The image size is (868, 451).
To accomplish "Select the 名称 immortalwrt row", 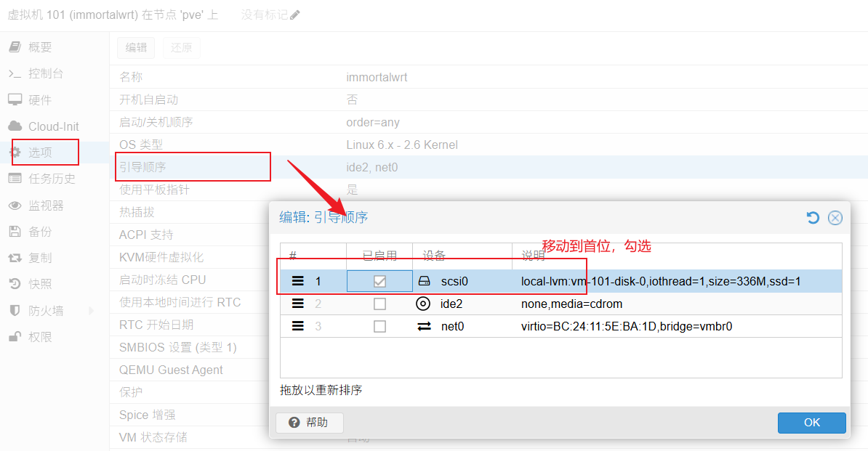I will [489, 78].
